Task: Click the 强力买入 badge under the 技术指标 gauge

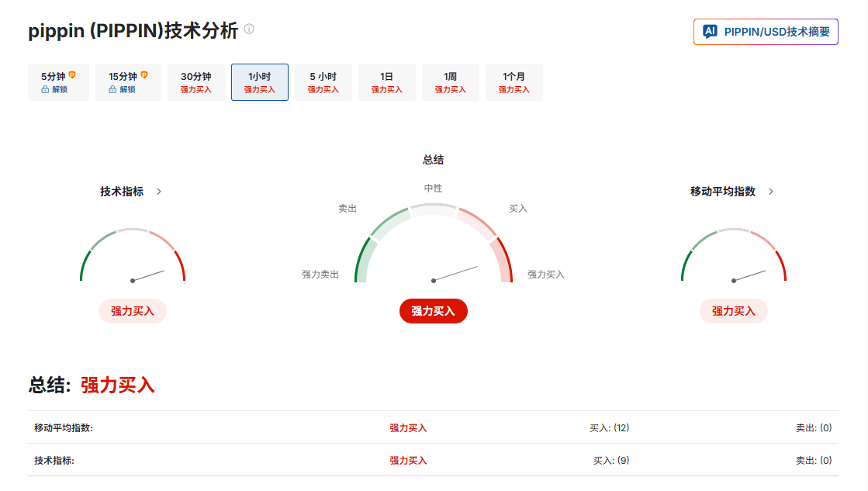Action: point(133,311)
